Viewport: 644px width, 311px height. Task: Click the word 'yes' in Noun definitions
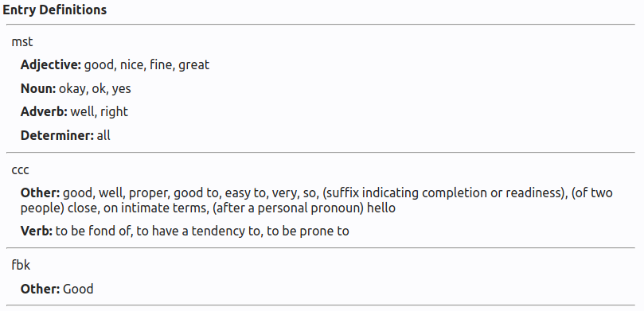(122, 89)
